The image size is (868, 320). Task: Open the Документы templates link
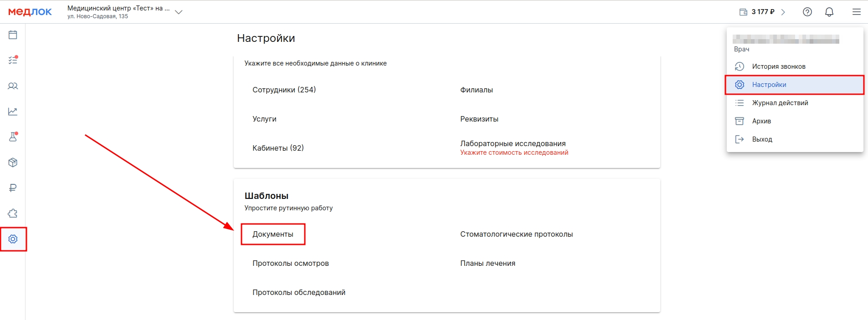pyautogui.click(x=273, y=234)
